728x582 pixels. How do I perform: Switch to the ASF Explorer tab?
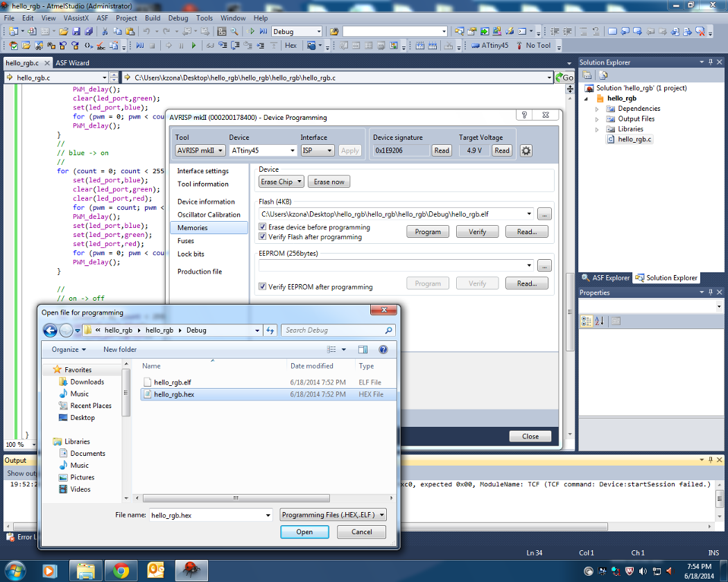607,278
